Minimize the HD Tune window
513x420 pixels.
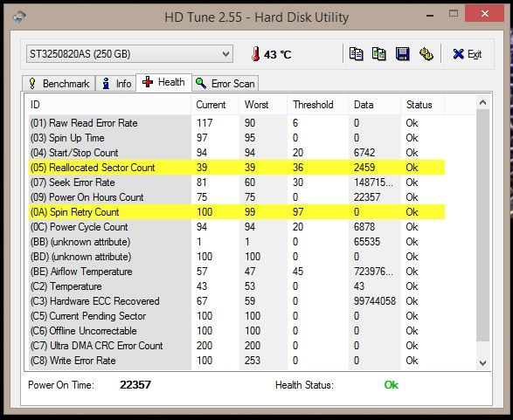click(430, 15)
